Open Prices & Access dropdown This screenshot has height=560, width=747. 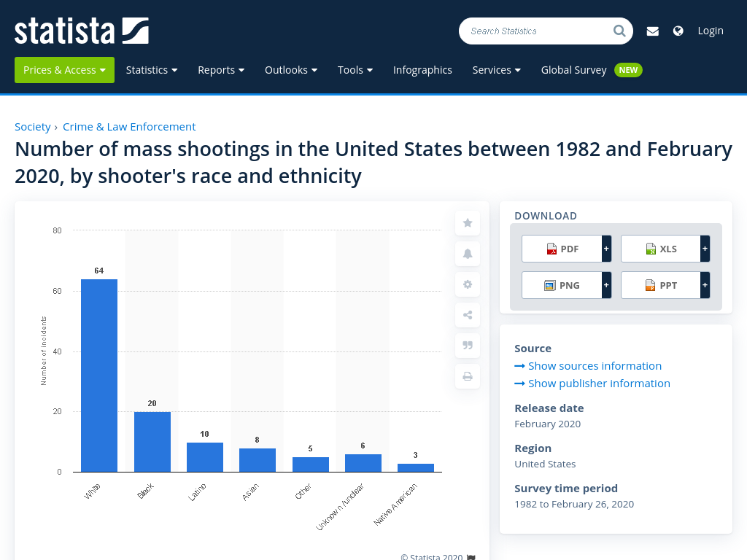click(x=64, y=70)
